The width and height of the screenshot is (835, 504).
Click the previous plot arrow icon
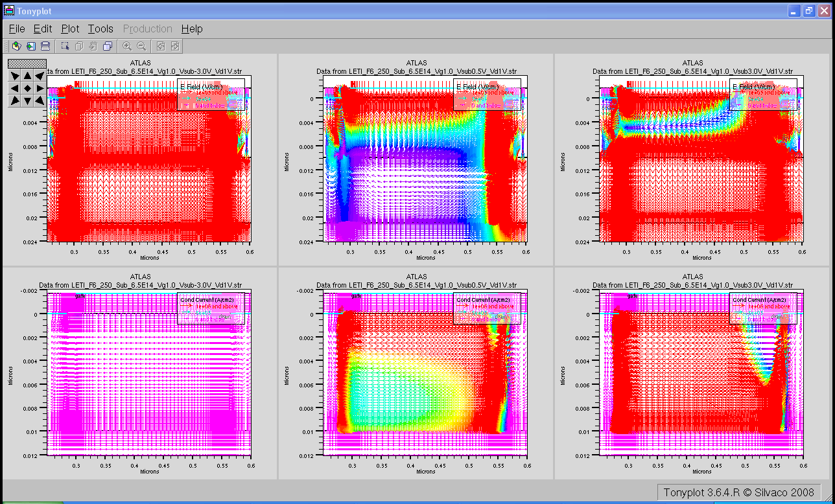tap(161, 46)
